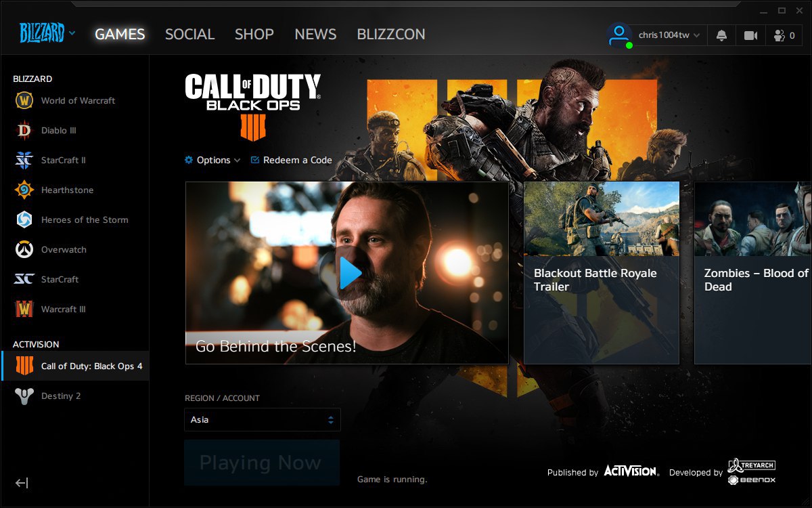Viewport: 812px width, 508px height.
Task: Select the Warcraft III icon
Action: coord(24,309)
